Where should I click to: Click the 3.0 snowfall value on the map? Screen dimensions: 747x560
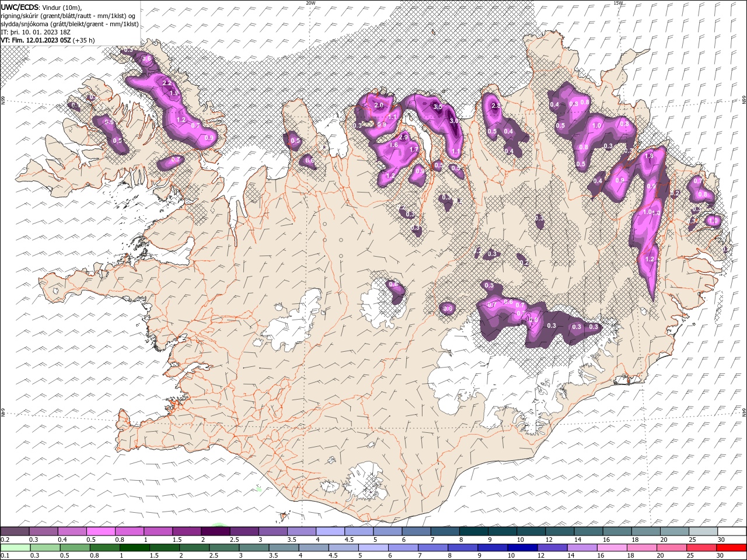453,121
